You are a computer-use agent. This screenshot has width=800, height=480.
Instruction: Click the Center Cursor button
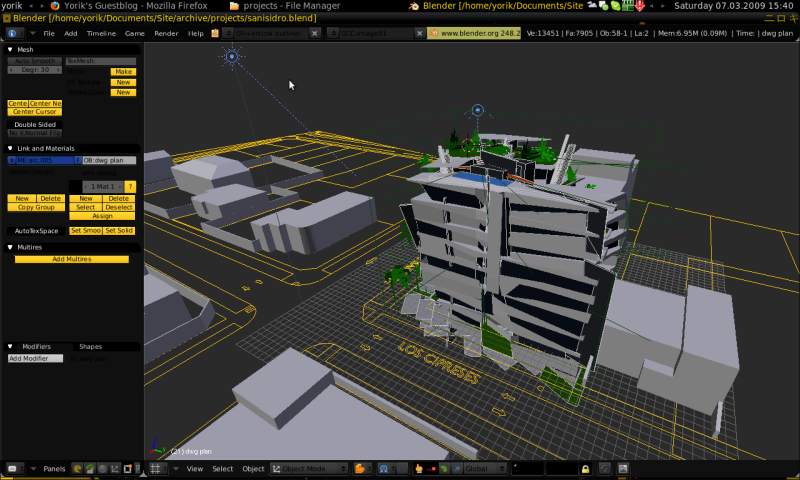[x=35, y=112]
